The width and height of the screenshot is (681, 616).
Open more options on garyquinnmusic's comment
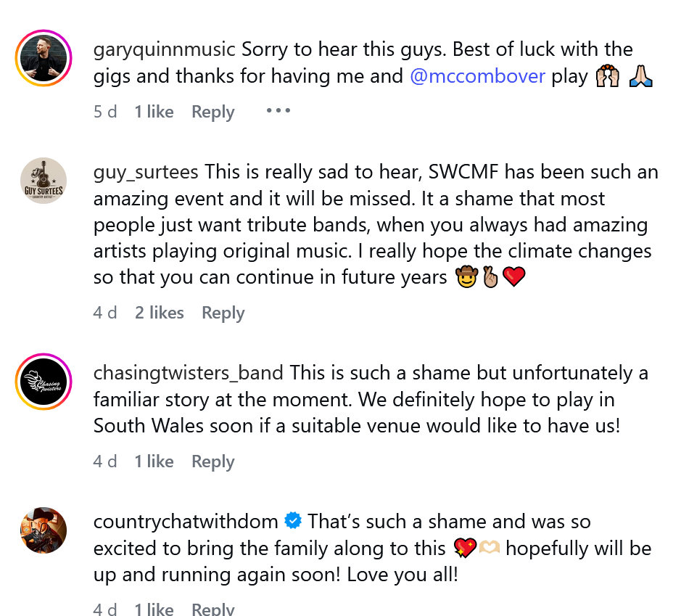click(278, 111)
